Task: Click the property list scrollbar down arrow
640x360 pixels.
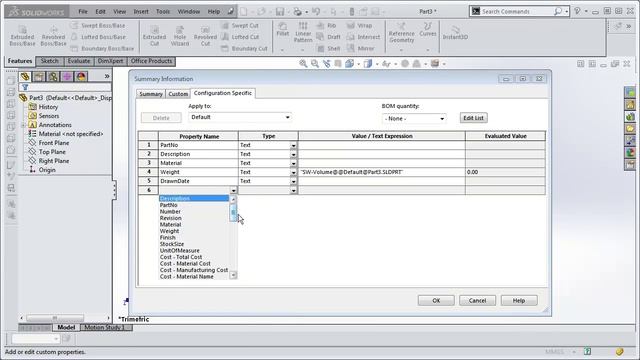Action: coord(233,276)
